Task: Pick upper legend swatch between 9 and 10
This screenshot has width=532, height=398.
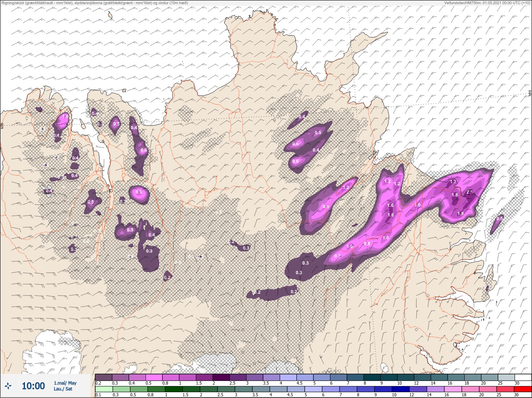Action: (389, 377)
